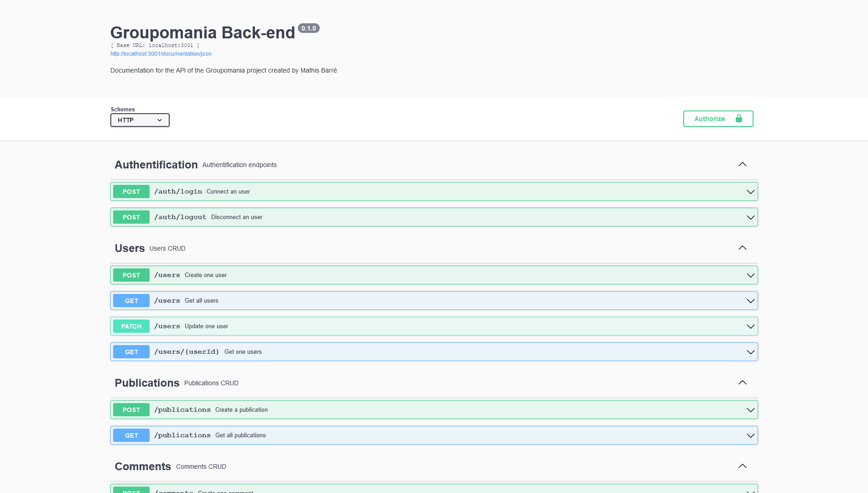The height and width of the screenshot is (493, 868).
Task: Click the PATCH badge for updating one user
Action: click(x=131, y=326)
